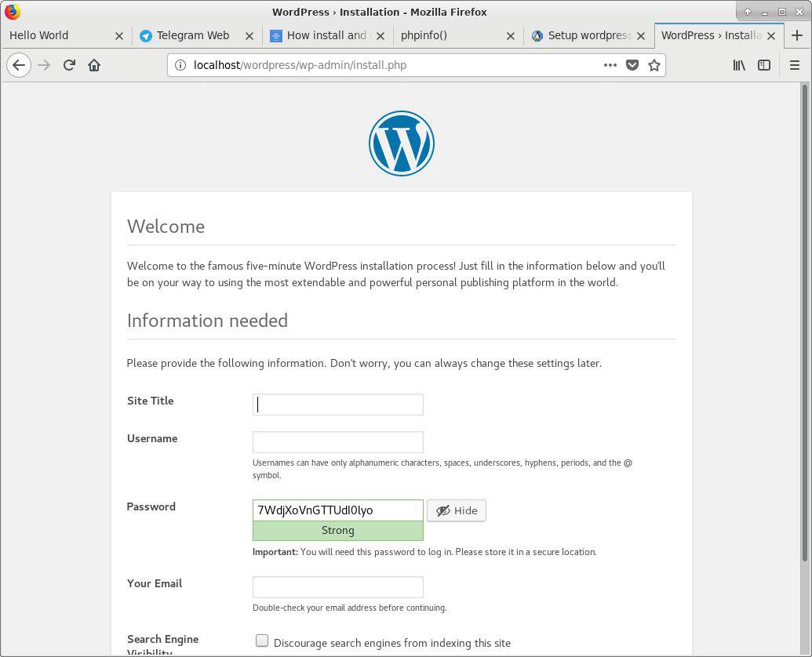Click the Username input field

(337, 442)
